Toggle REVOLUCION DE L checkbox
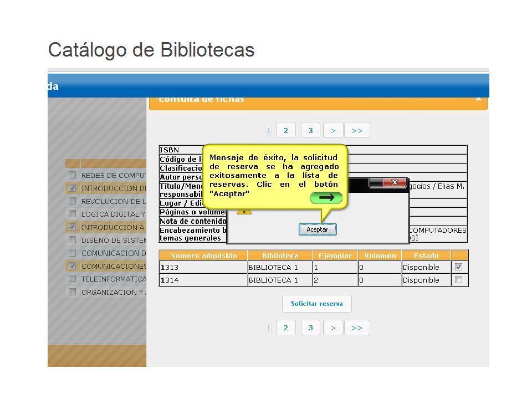 click(72, 201)
